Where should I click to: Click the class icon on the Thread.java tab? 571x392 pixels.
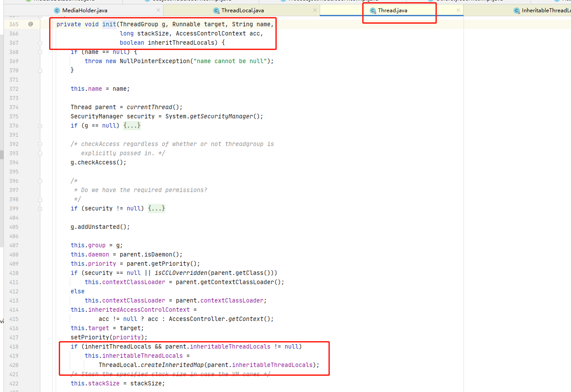click(373, 10)
